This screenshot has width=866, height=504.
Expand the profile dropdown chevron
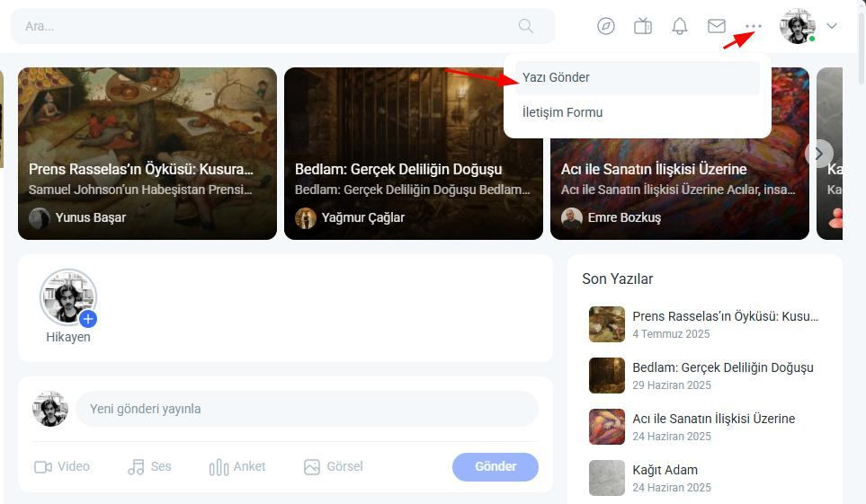tap(832, 25)
